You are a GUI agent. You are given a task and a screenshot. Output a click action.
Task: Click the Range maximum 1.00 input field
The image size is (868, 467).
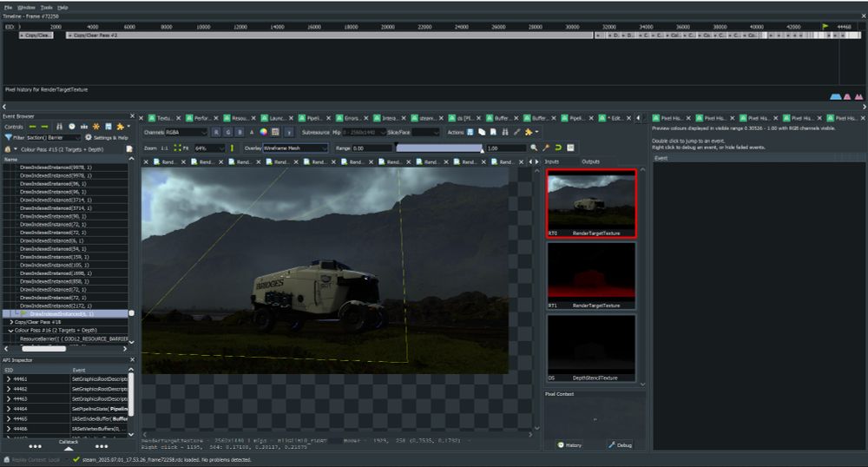click(x=506, y=148)
